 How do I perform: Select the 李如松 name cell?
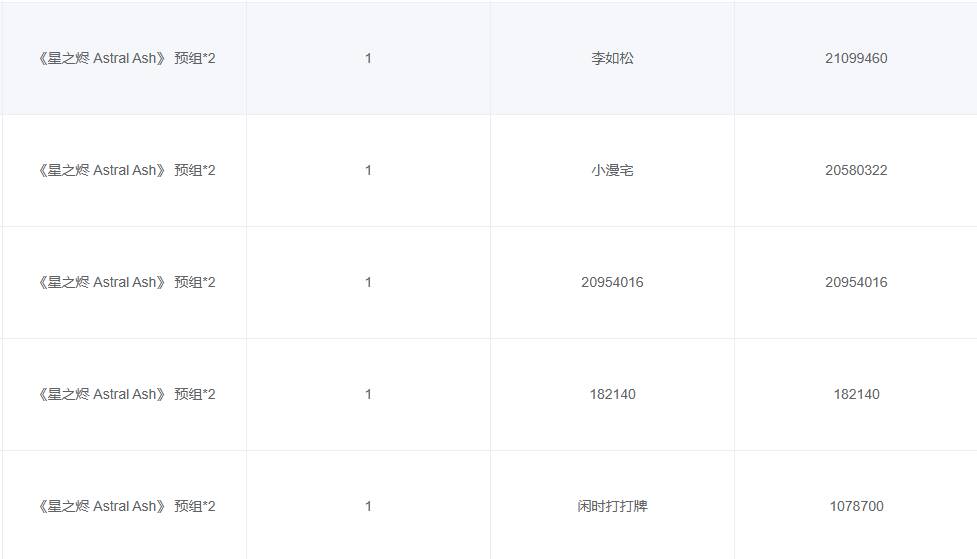click(x=612, y=58)
